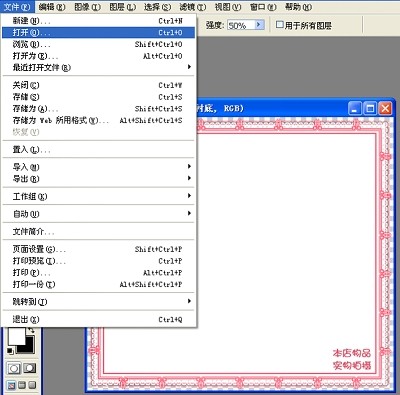Swap foreground and background colors arrow
Screen dimensions: 400x395
[31, 330]
